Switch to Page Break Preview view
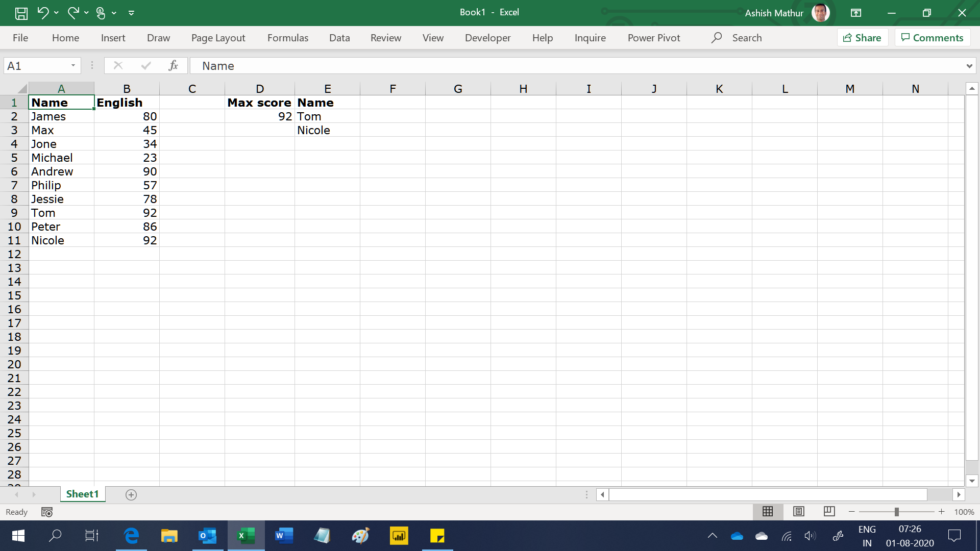The image size is (980, 551). [829, 511]
